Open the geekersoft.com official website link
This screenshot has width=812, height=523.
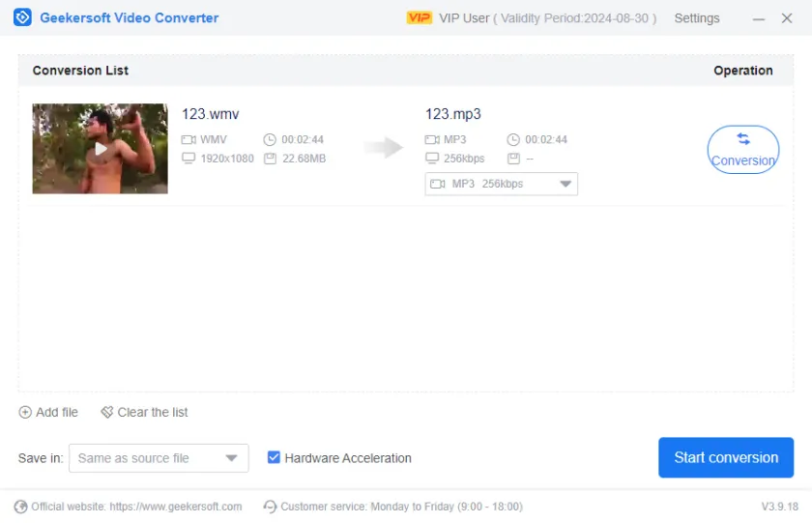click(175, 507)
